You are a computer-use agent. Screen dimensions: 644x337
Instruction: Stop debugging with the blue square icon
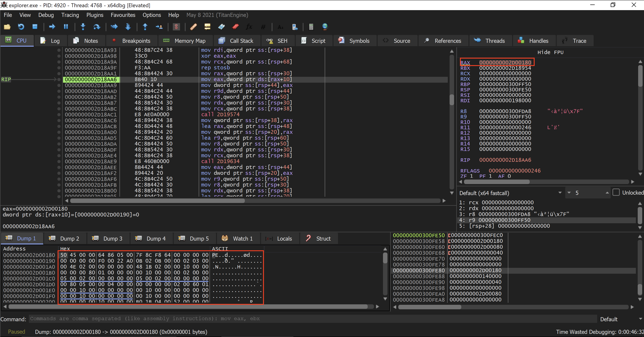tap(35, 27)
